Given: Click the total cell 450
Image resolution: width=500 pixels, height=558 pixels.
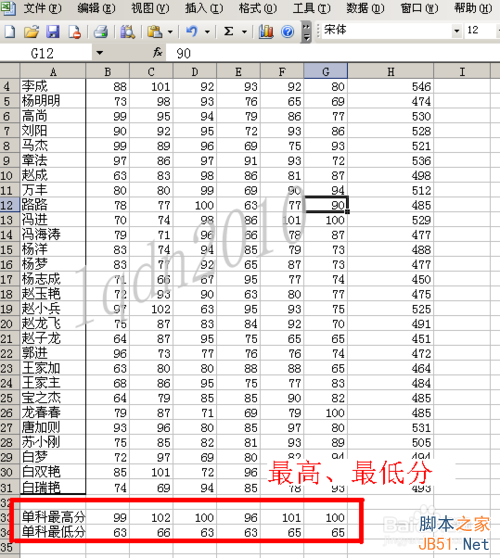Looking at the screenshot, I should pyautogui.click(x=391, y=279).
